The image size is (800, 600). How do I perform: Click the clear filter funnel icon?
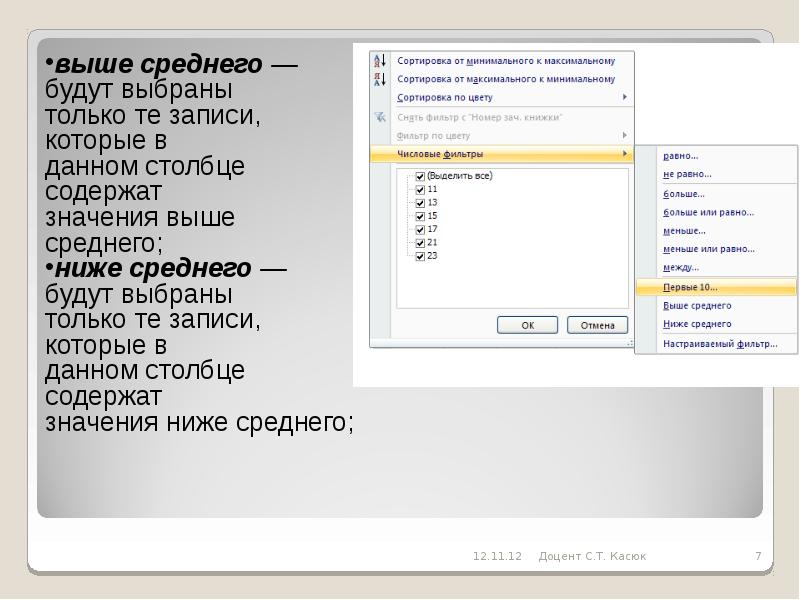(x=379, y=117)
